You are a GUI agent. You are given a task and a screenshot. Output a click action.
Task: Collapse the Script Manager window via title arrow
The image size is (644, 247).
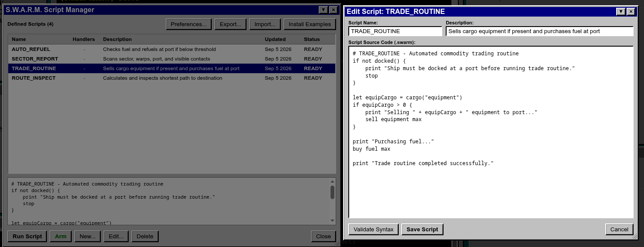pos(324,10)
